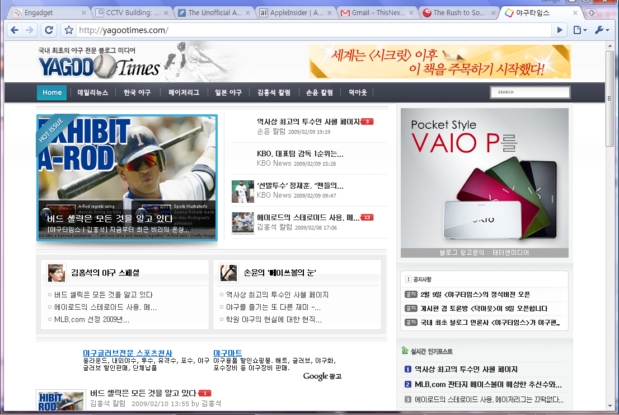The height and width of the screenshot is (415, 619).
Task: Open the 에이로드 steroid article thumbnail
Action: (x=243, y=223)
